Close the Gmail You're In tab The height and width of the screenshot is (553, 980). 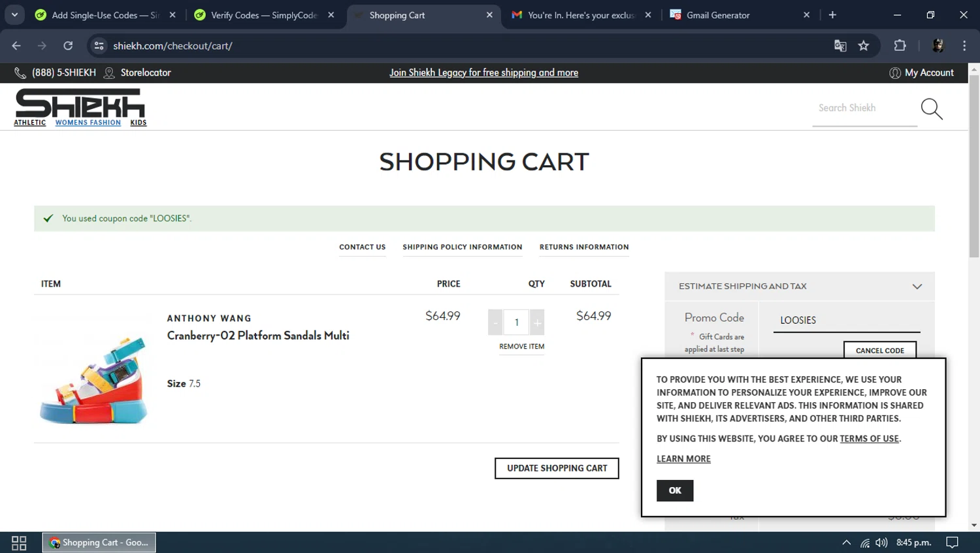point(648,15)
